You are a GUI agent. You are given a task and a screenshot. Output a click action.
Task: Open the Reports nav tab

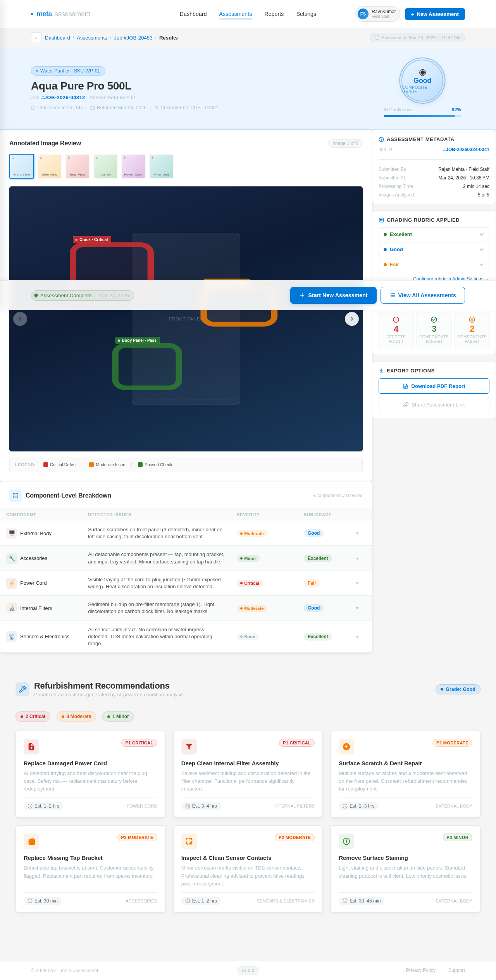click(x=274, y=14)
